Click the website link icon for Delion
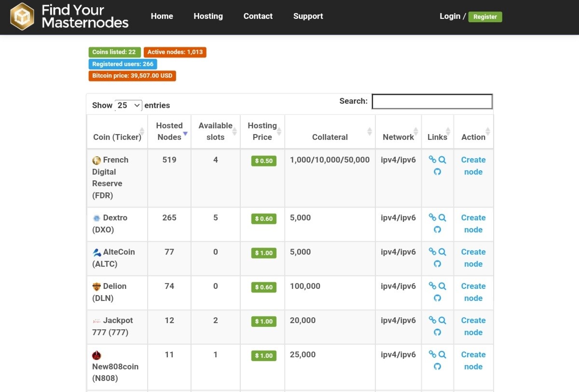Viewport: 579px width, 392px height. click(432, 286)
